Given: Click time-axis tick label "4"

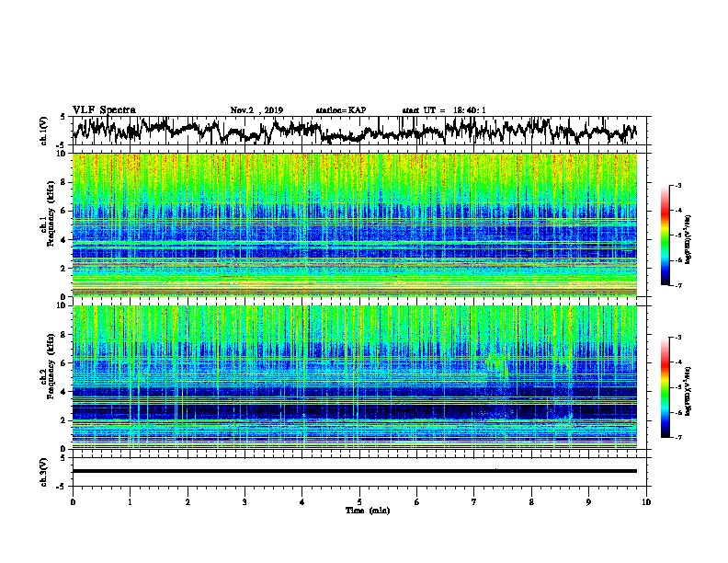Looking at the screenshot, I should pos(302,502).
